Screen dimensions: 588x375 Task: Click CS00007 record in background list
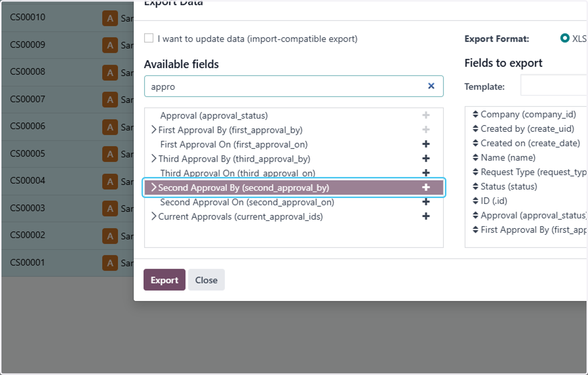tap(27, 99)
